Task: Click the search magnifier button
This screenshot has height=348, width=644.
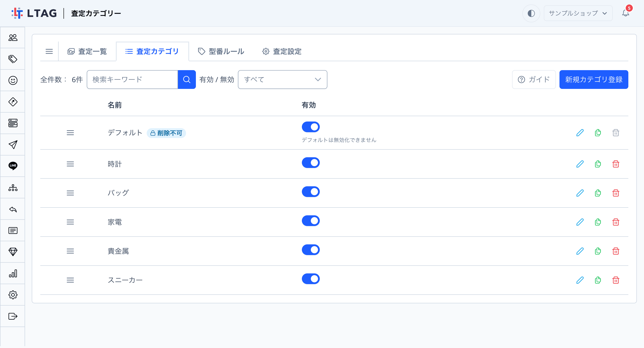Action: (186, 79)
